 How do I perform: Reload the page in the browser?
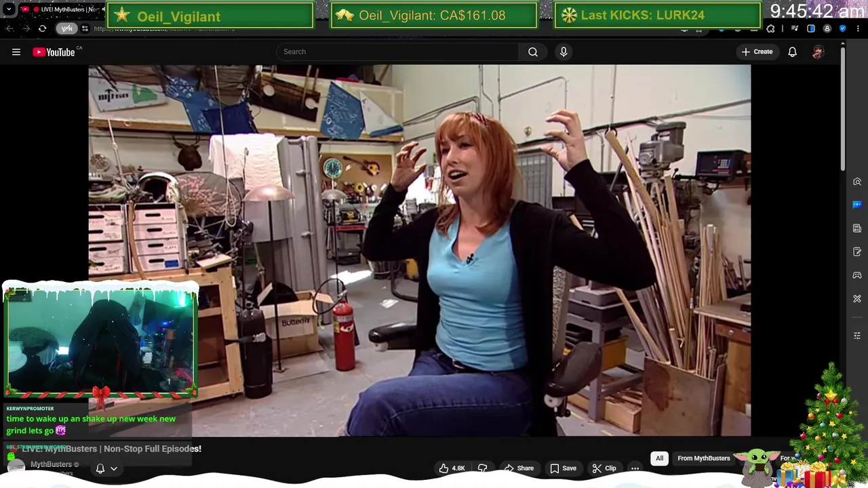(x=42, y=28)
